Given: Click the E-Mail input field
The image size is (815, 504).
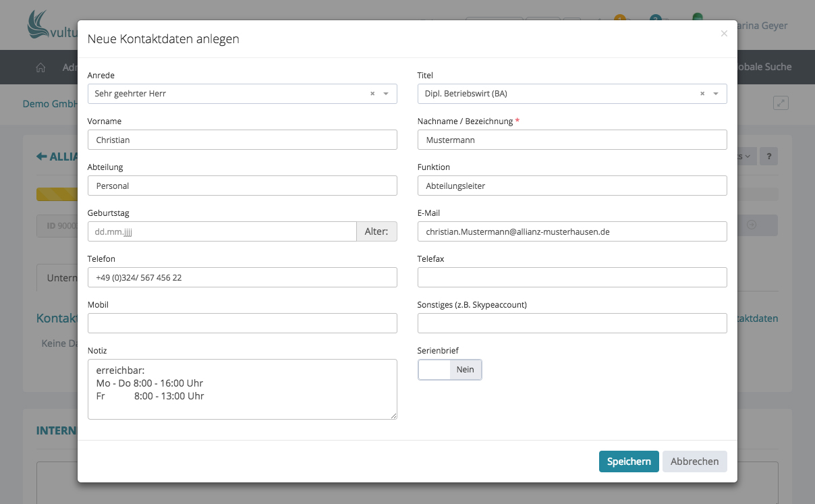Looking at the screenshot, I should [572, 231].
